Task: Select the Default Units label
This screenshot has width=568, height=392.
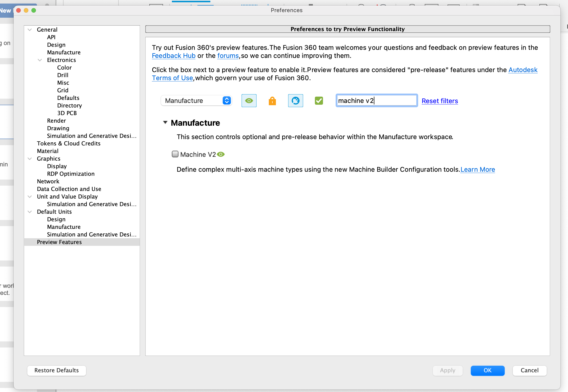Action: pyautogui.click(x=54, y=212)
